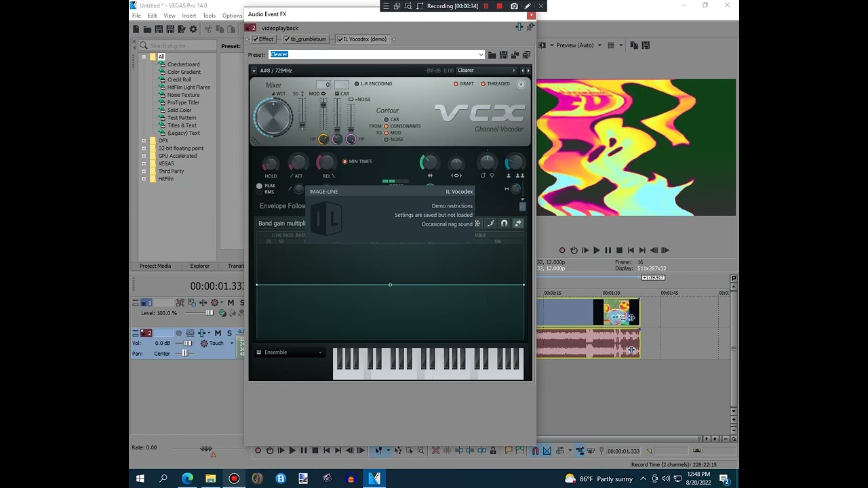The height and width of the screenshot is (488, 868).
Task: Open File Explorer from the taskbar
Action: point(211,479)
